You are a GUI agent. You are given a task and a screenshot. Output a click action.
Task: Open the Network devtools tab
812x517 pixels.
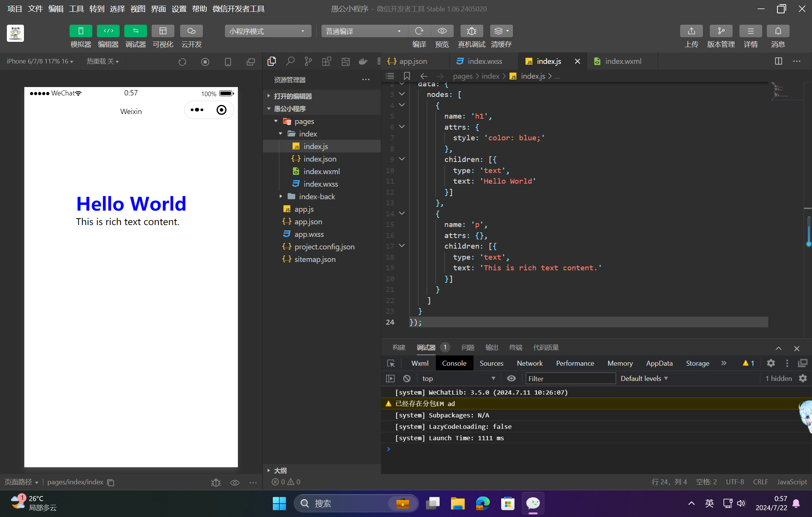pyautogui.click(x=529, y=363)
